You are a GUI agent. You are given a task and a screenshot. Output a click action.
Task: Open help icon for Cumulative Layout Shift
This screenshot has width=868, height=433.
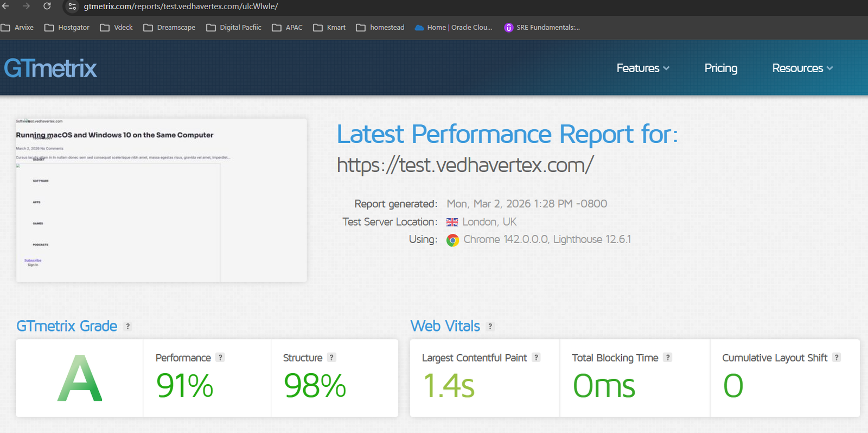coord(837,358)
